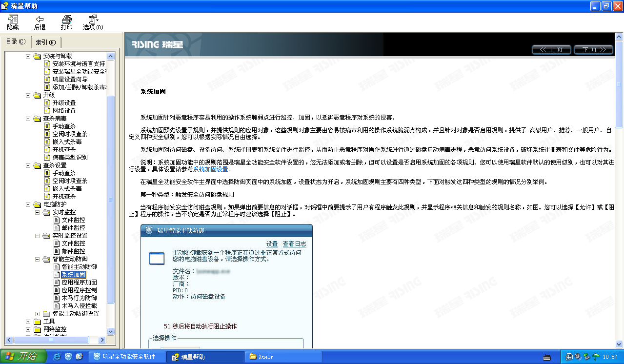Click page icon next to 木马行为防御
The width and height of the screenshot is (624, 364).
click(57, 298)
